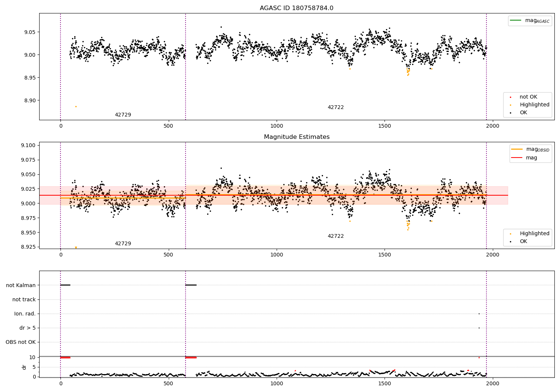
Task: Click the red 'mag' legend entry in middle plot
Action: tap(524, 158)
